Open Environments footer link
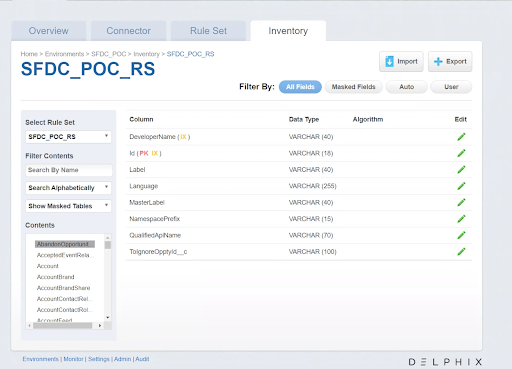This screenshot has height=369, width=512. (40, 359)
